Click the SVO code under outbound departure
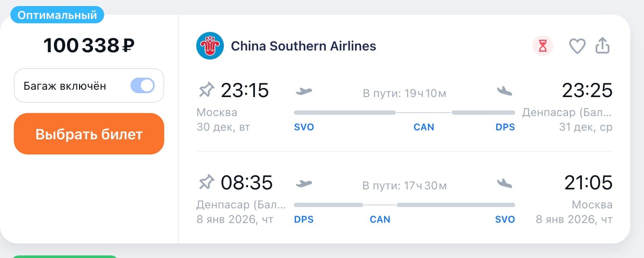The image size is (644, 258). tap(304, 127)
